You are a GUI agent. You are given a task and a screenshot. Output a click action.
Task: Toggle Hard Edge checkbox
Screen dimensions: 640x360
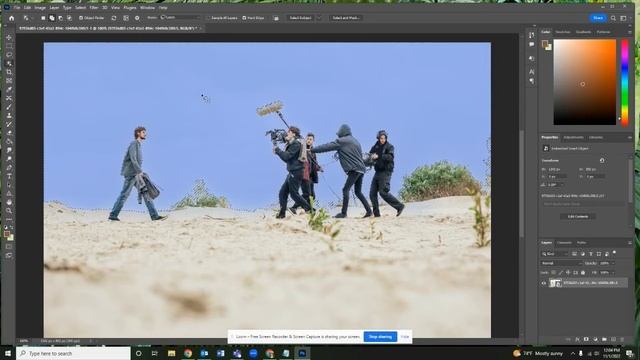(244, 18)
